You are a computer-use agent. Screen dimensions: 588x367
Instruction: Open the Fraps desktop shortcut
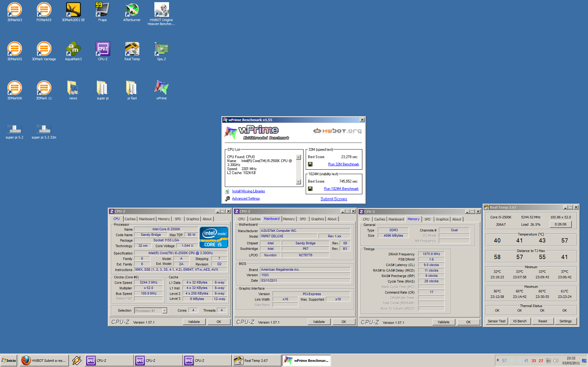(103, 12)
